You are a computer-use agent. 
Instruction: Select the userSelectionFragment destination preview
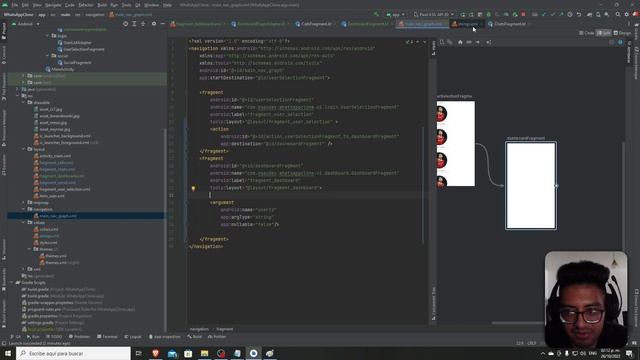456,144
